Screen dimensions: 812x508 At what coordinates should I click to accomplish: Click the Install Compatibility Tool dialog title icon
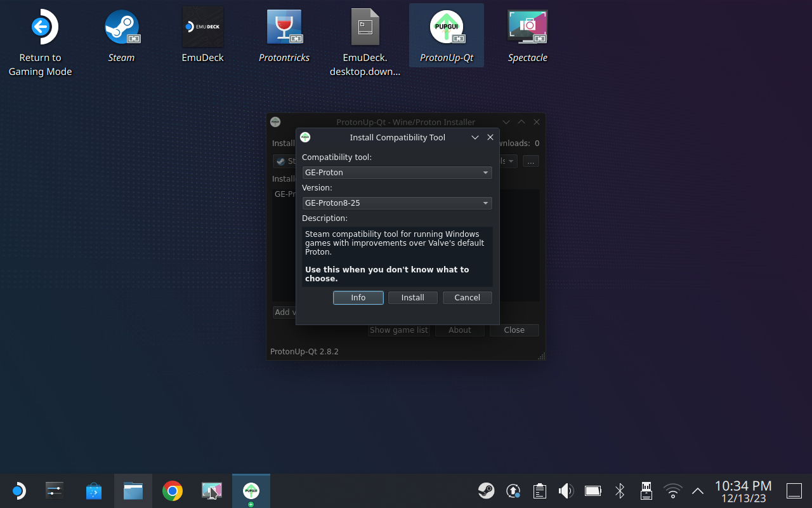click(305, 137)
